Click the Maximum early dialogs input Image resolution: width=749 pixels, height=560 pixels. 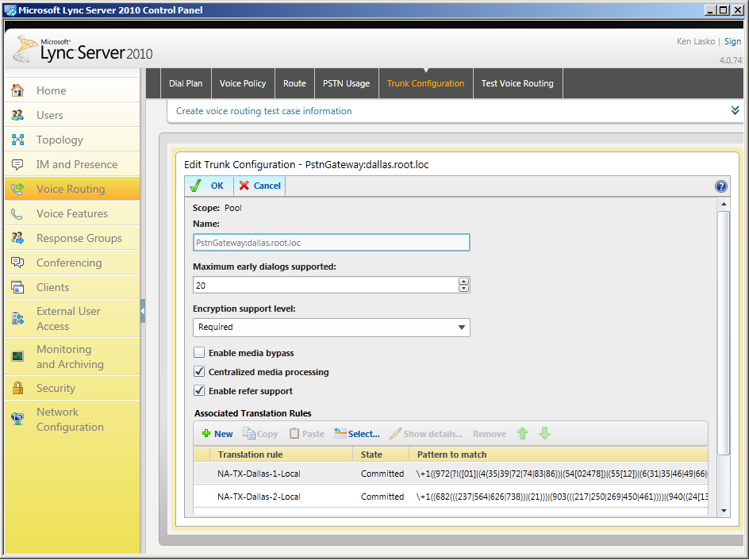325,285
